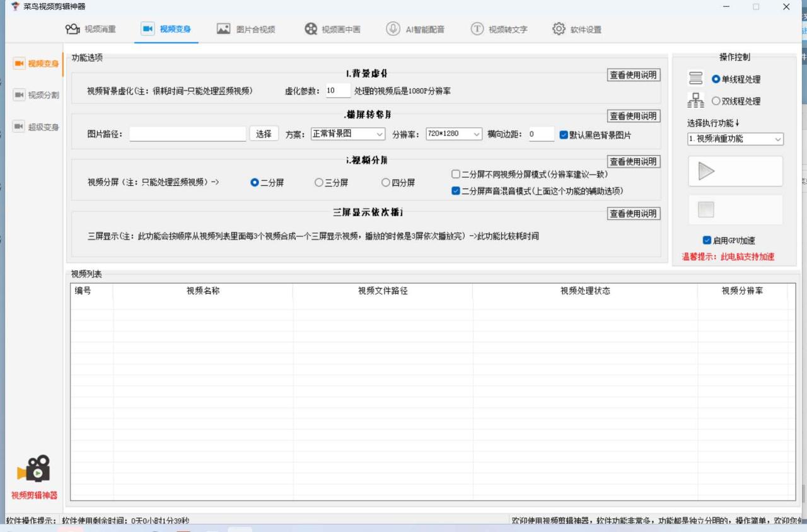Toggle the 启用GPU加速 checkbox
807x532 pixels.
[707, 240]
